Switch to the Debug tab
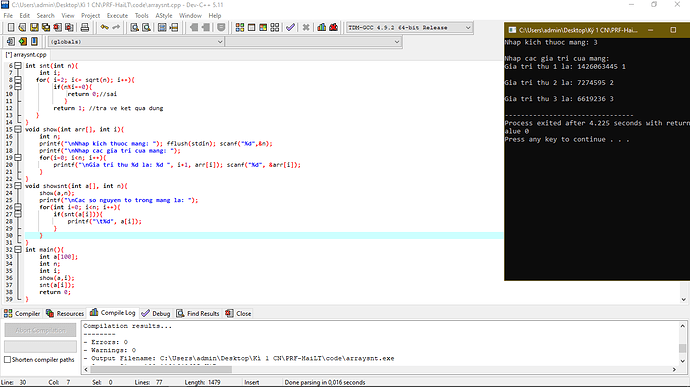This screenshot has width=690, height=387. pyautogui.click(x=156, y=313)
